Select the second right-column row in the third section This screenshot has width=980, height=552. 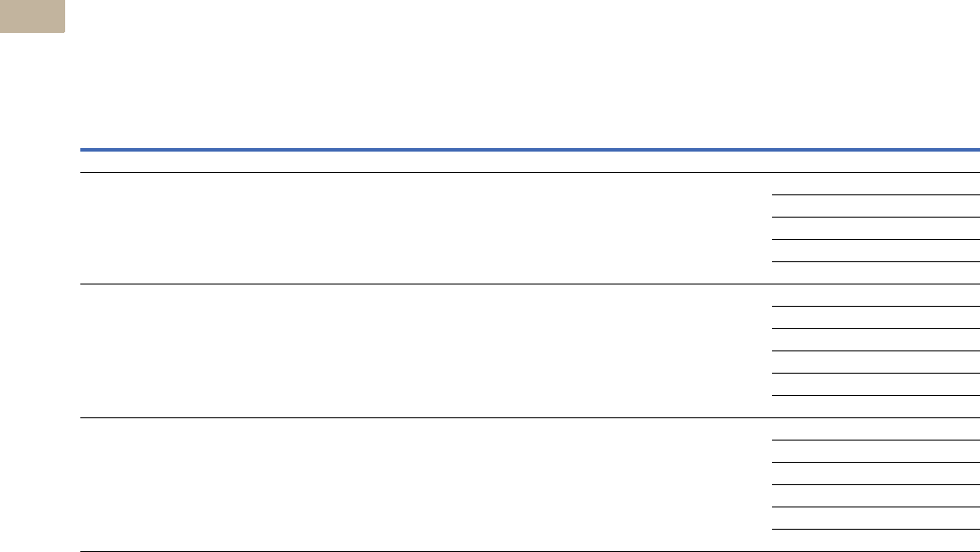point(875,451)
